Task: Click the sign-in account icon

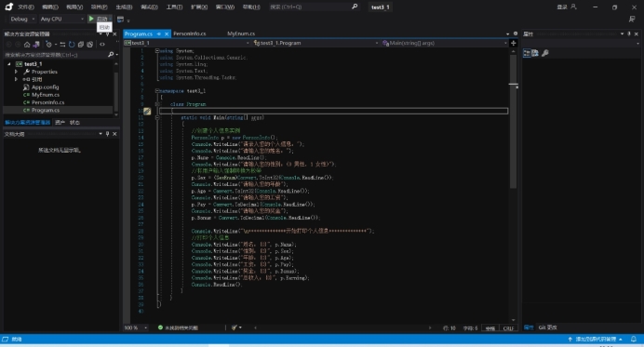Action: tap(574, 7)
